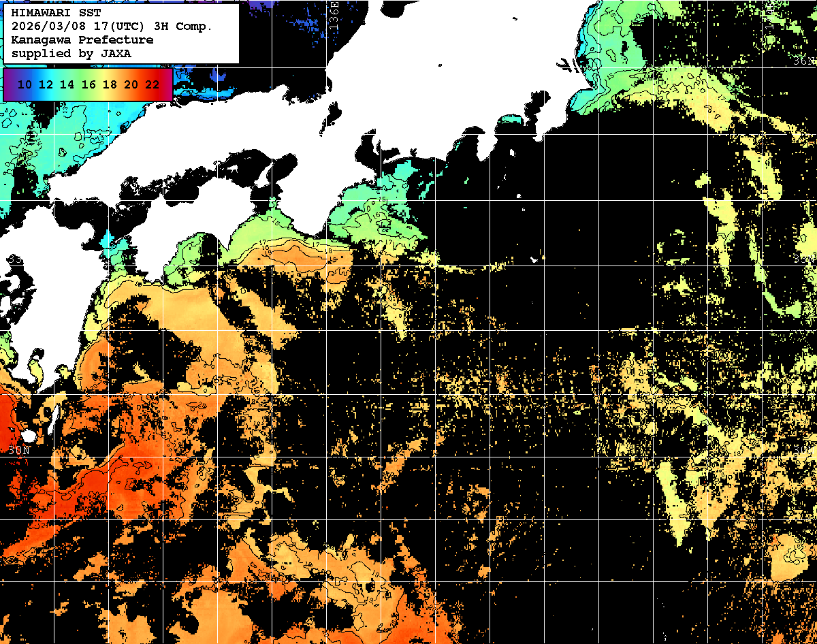Click the purple left end of color bar
The image size is (817, 644).
[10, 84]
